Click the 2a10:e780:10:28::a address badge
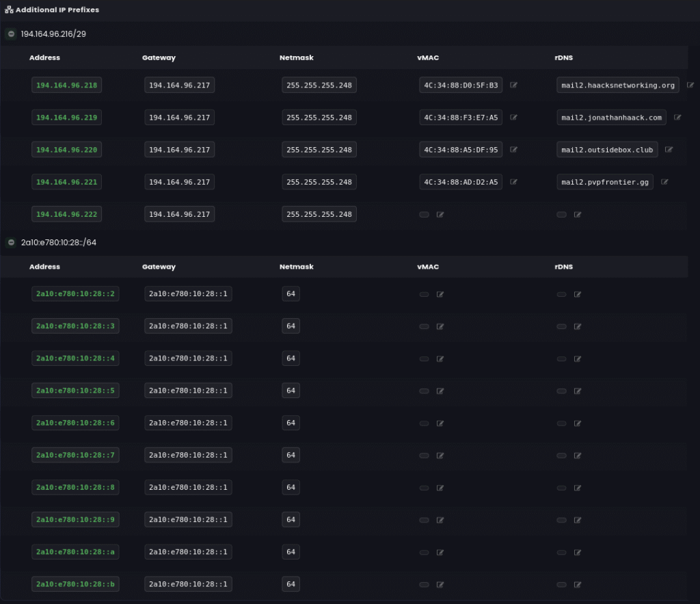Image resolution: width=700 pixels, height=604 pixels. pyautogui.click(x=75, y=552)
